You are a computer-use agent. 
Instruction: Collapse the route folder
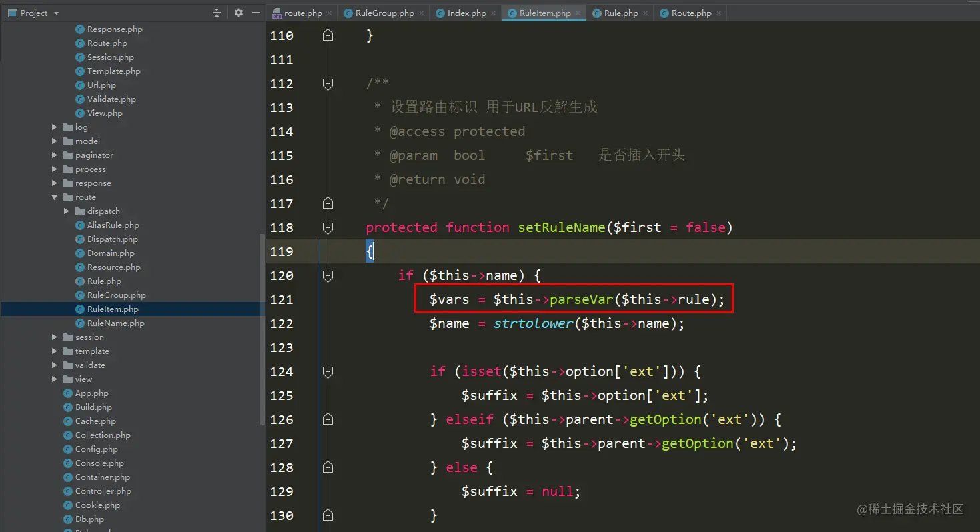point(55,197)
